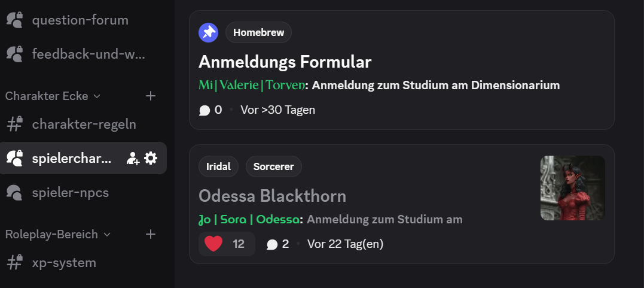Click the xp-system hashtag lock icon

pos(14,262)
